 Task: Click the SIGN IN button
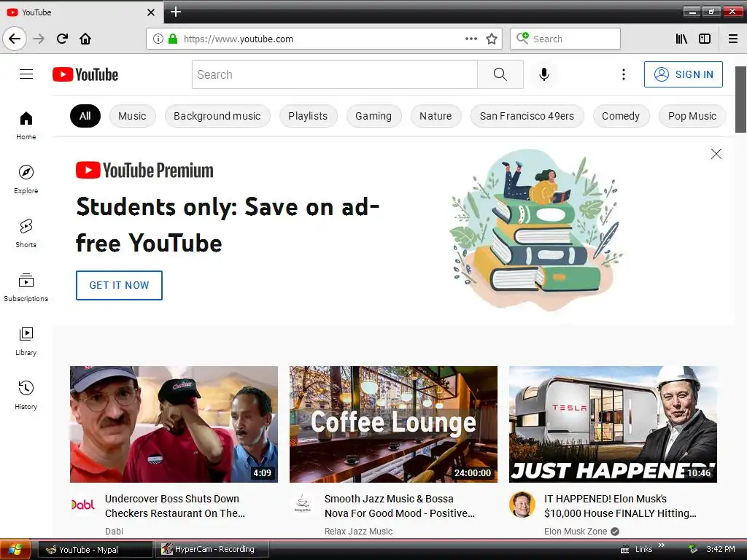tap(683, 74)
